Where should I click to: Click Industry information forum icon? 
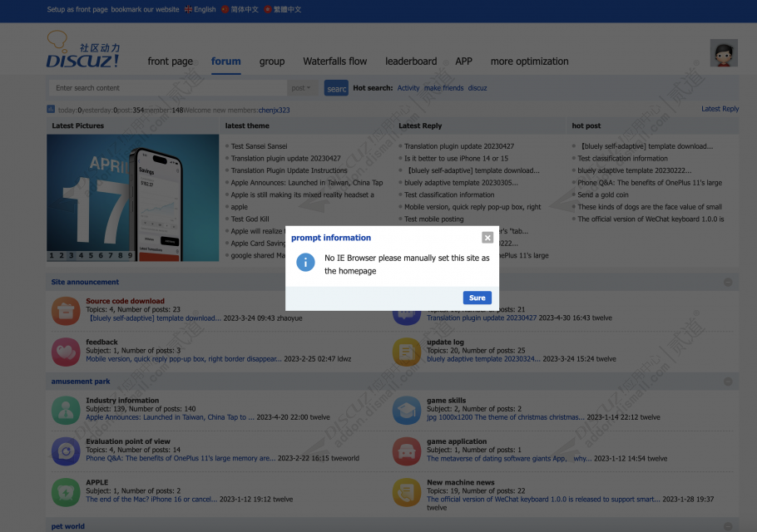coord(66,409)
